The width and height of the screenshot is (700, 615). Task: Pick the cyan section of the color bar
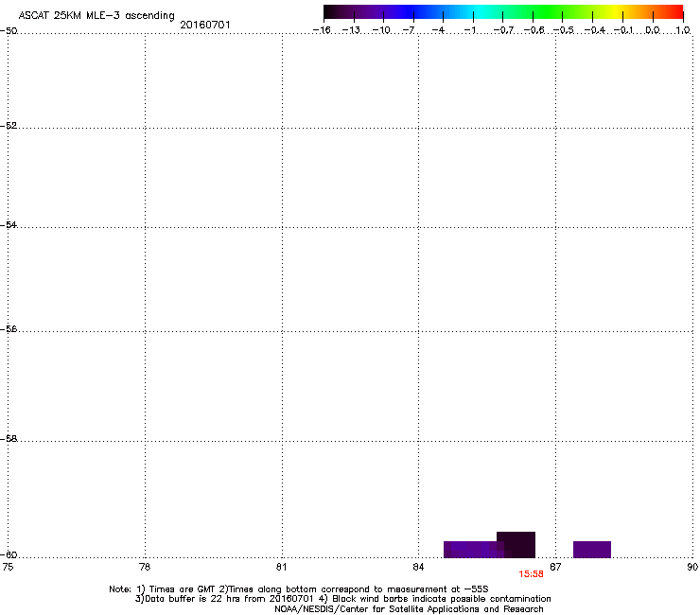tap(478, 11)
